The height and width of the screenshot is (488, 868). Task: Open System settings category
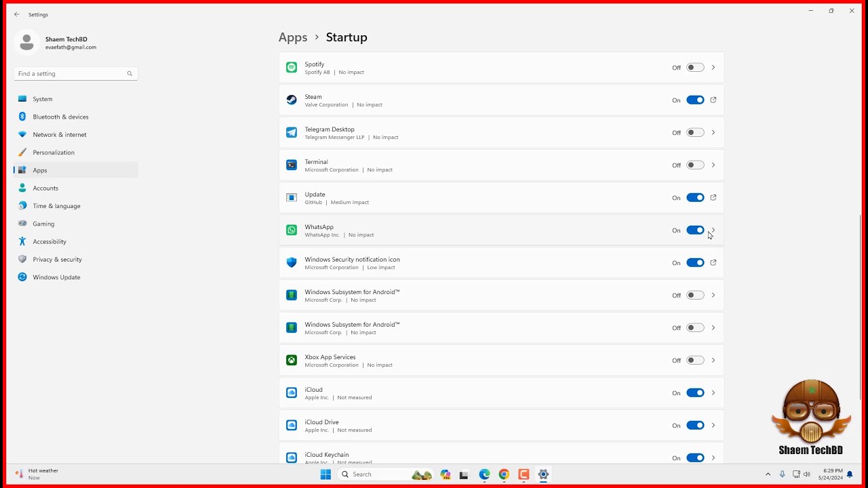point(75,99)
